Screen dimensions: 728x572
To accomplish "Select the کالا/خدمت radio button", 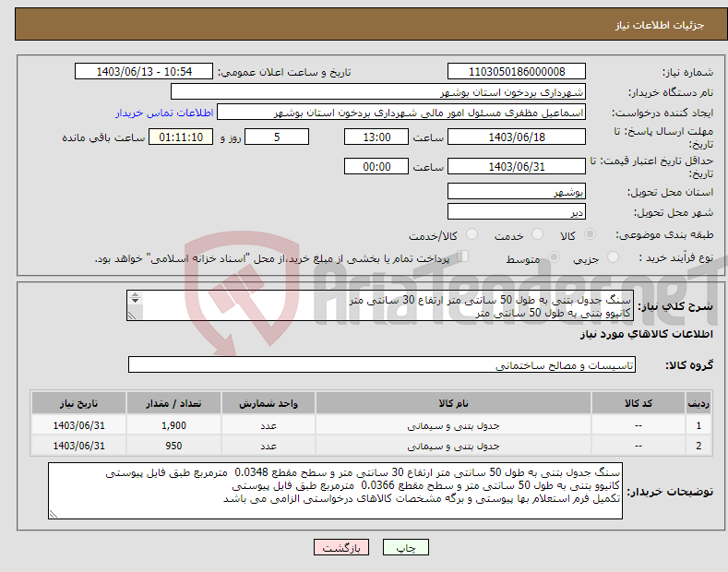I will 471,234.
